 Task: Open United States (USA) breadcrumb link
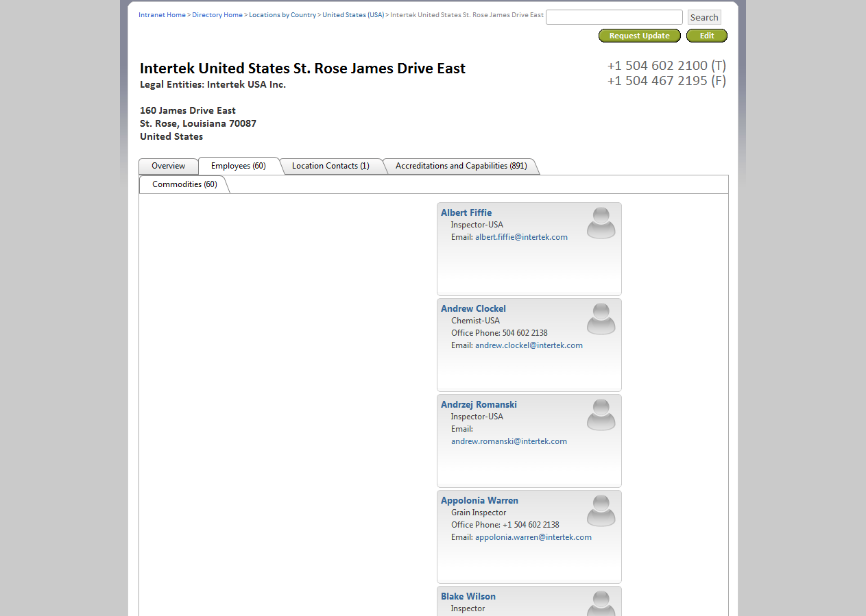click(x=353, y=15)
